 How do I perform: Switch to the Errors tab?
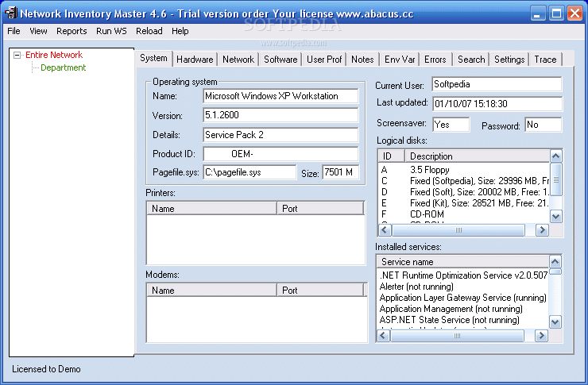pos(435,60)
